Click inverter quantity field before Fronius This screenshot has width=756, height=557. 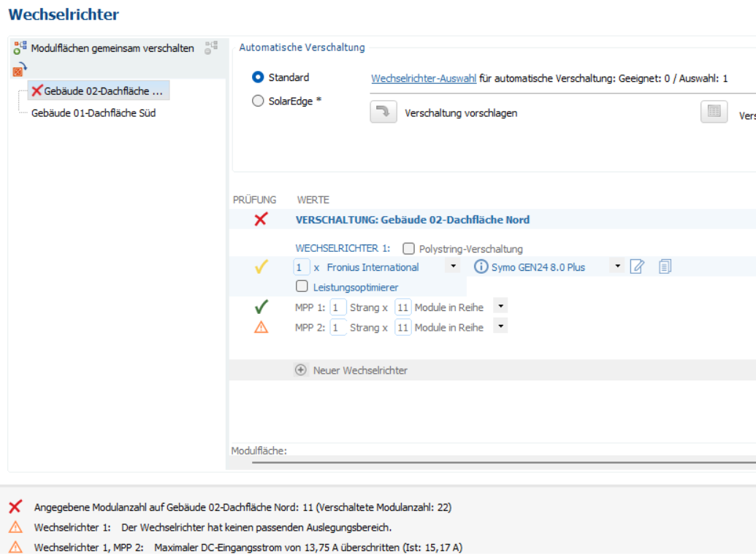pyautogui.click(x=302, y=267)
